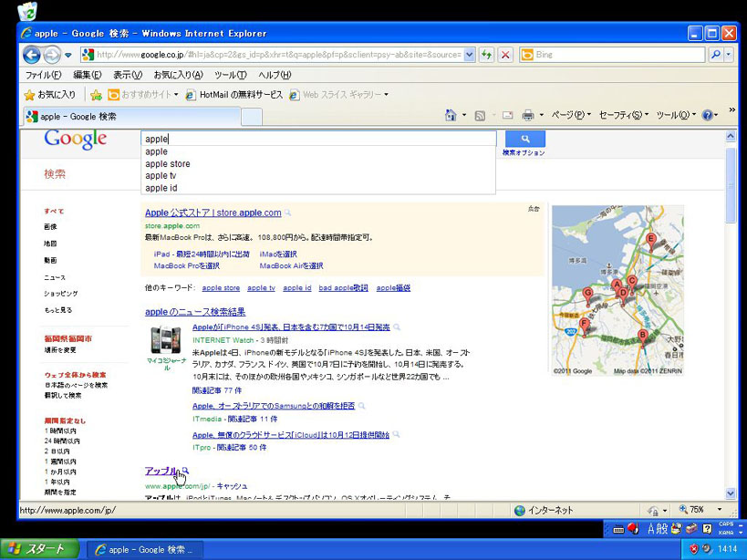This screenshot has height=560, width=747.
Task: Click the Google logo
Action: pos(76,139)
